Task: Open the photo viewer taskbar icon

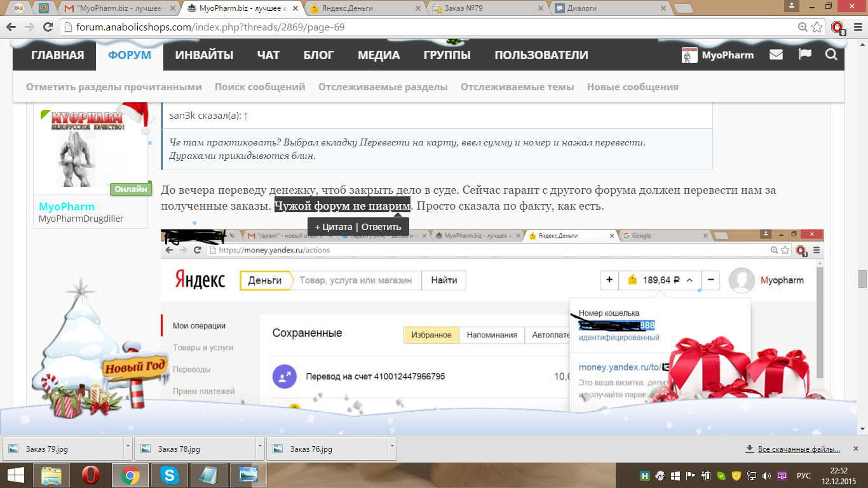Action: 247,475
